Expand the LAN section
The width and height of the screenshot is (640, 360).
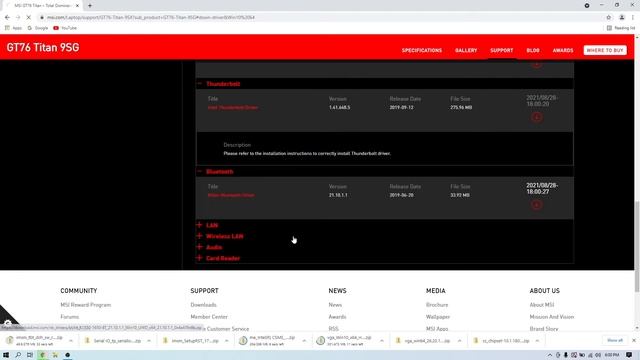(x=199, y=225)
